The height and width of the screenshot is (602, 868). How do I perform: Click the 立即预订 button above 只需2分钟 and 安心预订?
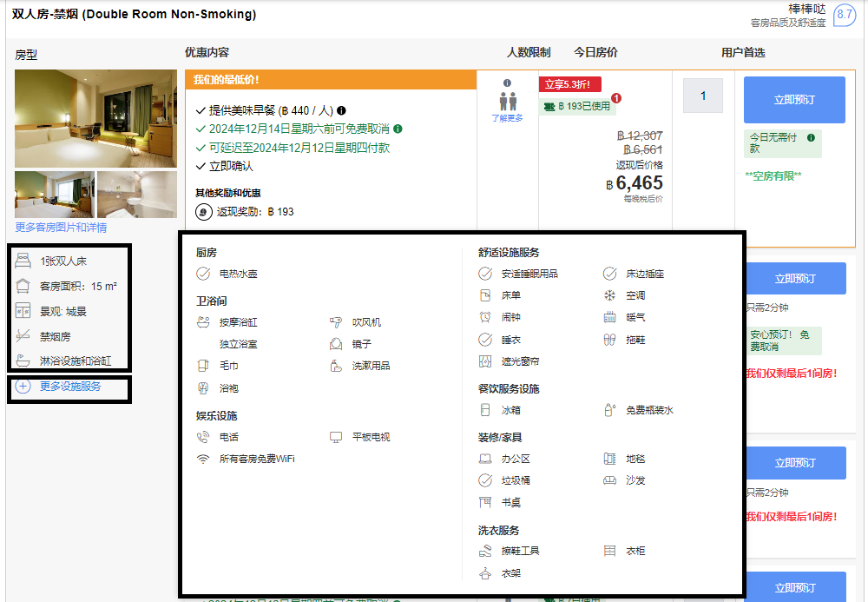tap(796, 278)
